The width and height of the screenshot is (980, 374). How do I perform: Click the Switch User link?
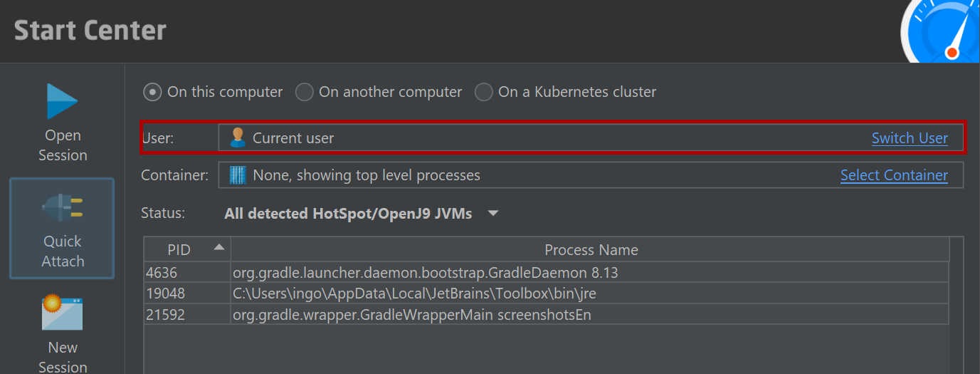909,138
